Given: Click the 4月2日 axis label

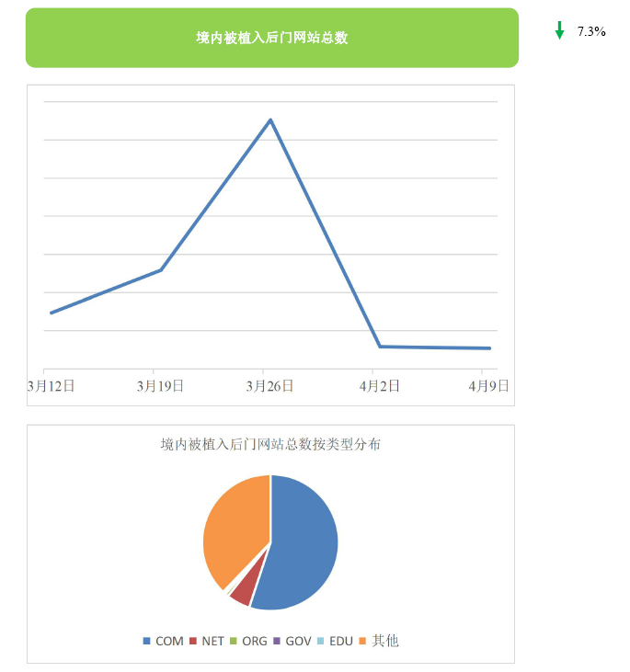Looking at the screenshot, I should tap(380, 386).
